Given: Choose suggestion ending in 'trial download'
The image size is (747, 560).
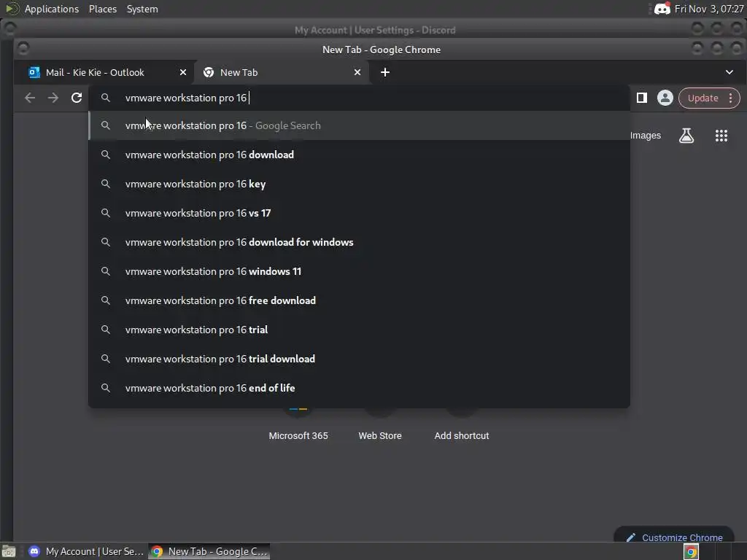Looking at the screenshot, I should point(359,359).
